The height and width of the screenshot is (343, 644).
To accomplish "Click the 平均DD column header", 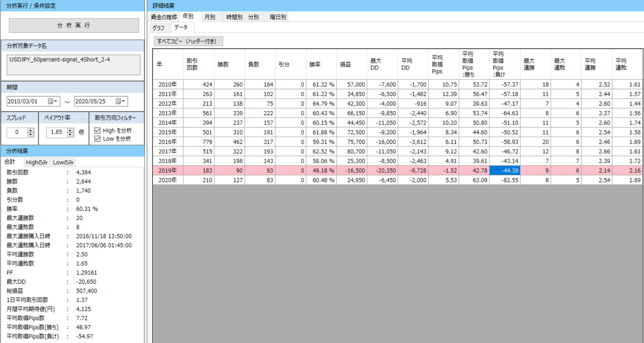I will click(413, 64).
